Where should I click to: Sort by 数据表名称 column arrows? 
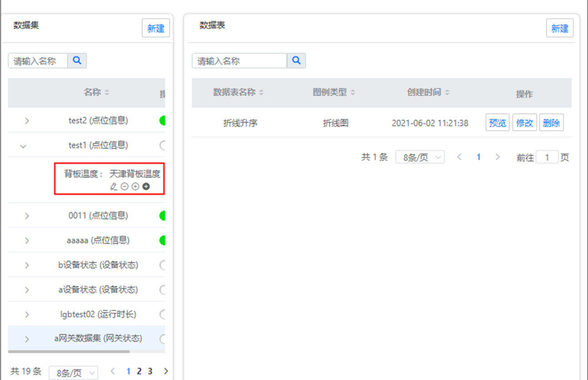(261, 92)
